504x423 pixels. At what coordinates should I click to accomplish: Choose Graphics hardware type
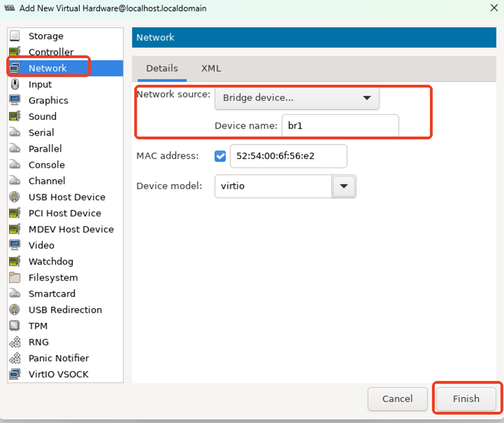66,100
